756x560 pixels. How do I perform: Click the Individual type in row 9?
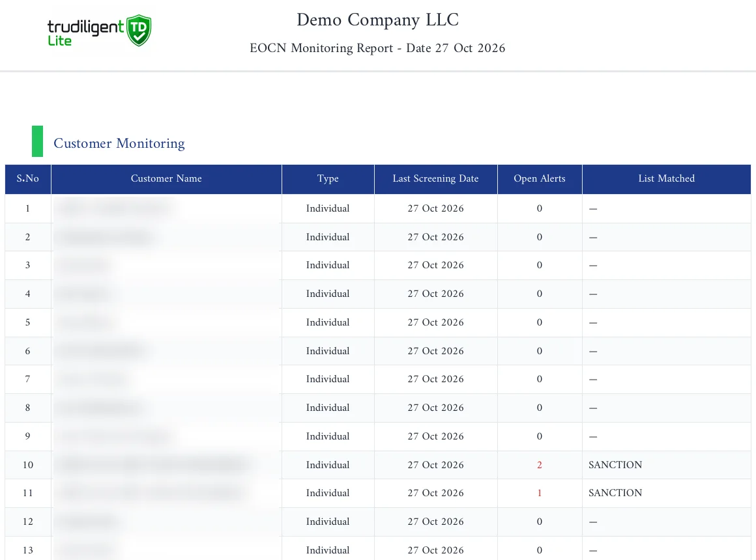[328, 436]
